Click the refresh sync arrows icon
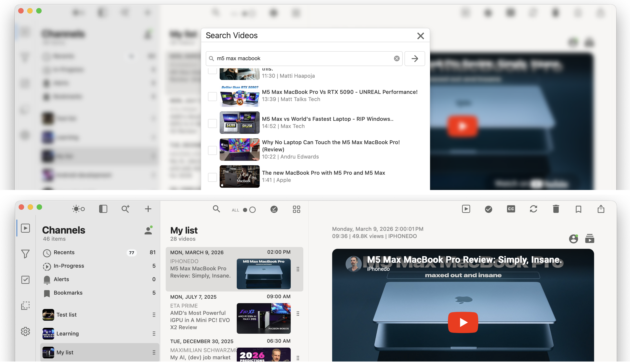Image resolution: width=630 pixels, height=364 pixels. [533, 209]
